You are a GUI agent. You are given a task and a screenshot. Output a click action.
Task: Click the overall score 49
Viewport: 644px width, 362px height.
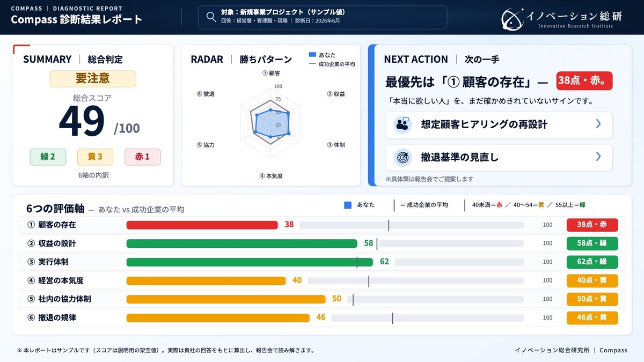tap(82, 121)
